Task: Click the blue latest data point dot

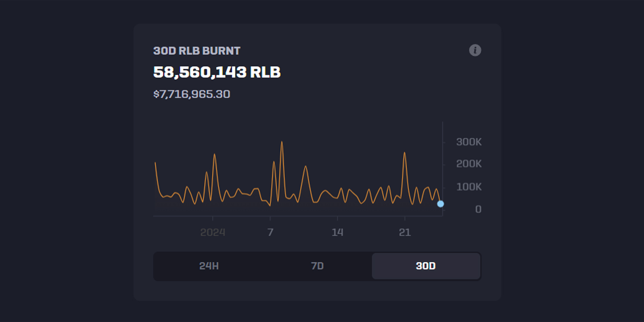Action: click(440, 204)
